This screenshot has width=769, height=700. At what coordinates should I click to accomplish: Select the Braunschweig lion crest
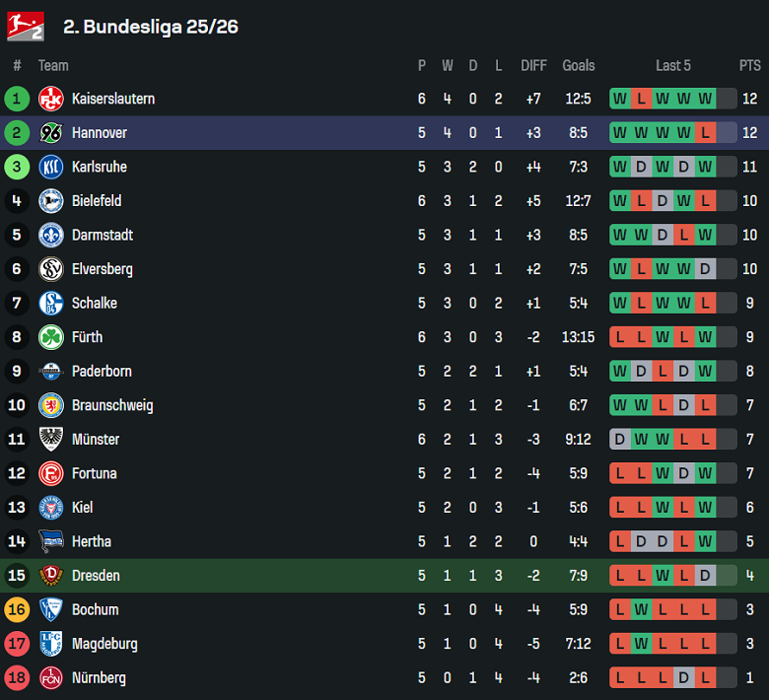point(51,405)
